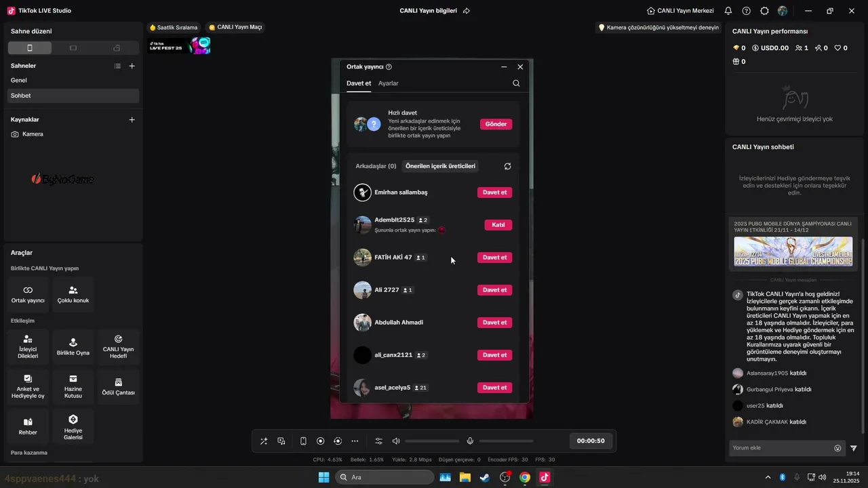This screenshot has width=868, height=488.
Task: Open İzleyici Dilekleri tool
Action: (28, 346)
